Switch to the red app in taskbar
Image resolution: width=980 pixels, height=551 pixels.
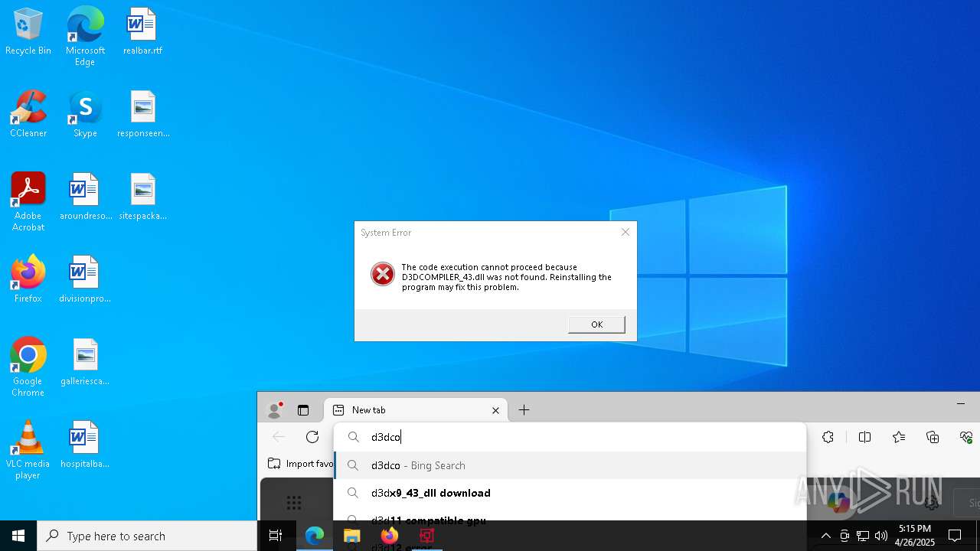426,536
